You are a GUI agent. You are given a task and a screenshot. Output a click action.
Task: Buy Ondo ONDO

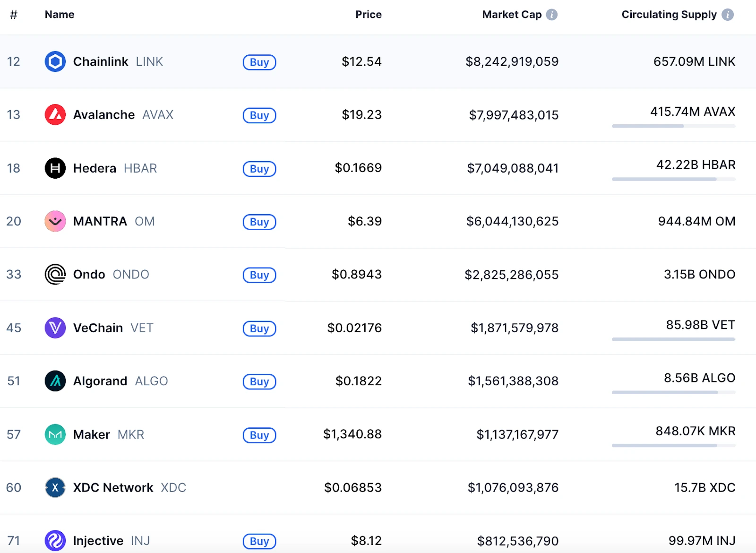click(259, 275)
